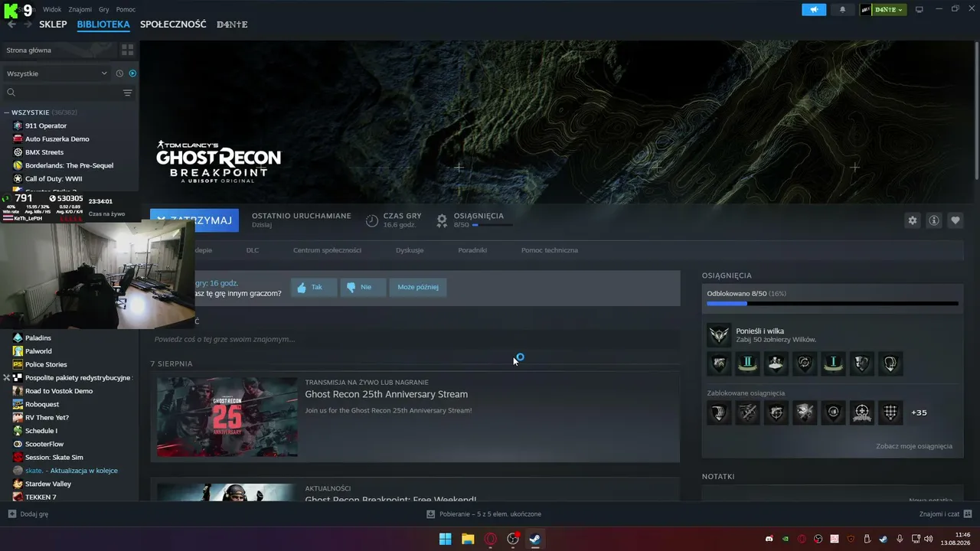Open the Gry menu
This screenshot has height=551, width=980.
point(104,9)
